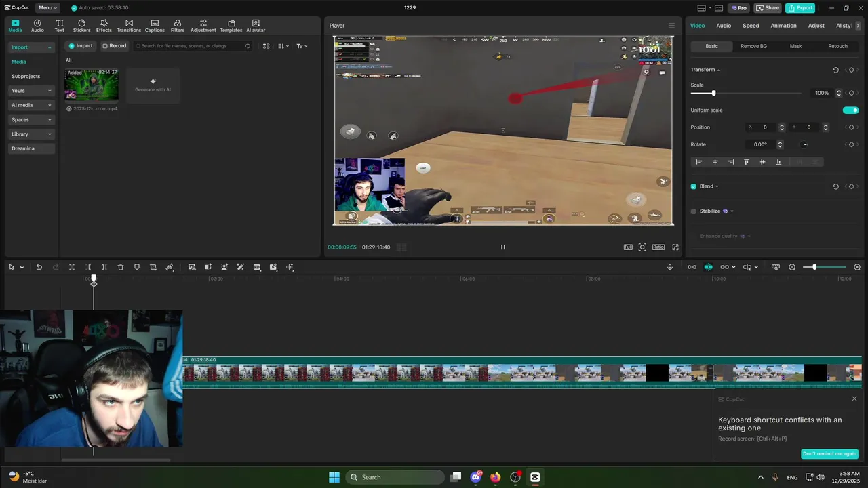Viewport: 868px width, 488px height.
Task: Click the player snapshot scan icon
Action: 642,247
